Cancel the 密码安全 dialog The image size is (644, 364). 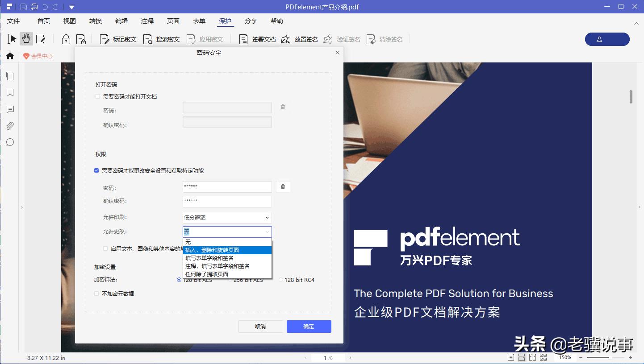(x=260, y=327)
